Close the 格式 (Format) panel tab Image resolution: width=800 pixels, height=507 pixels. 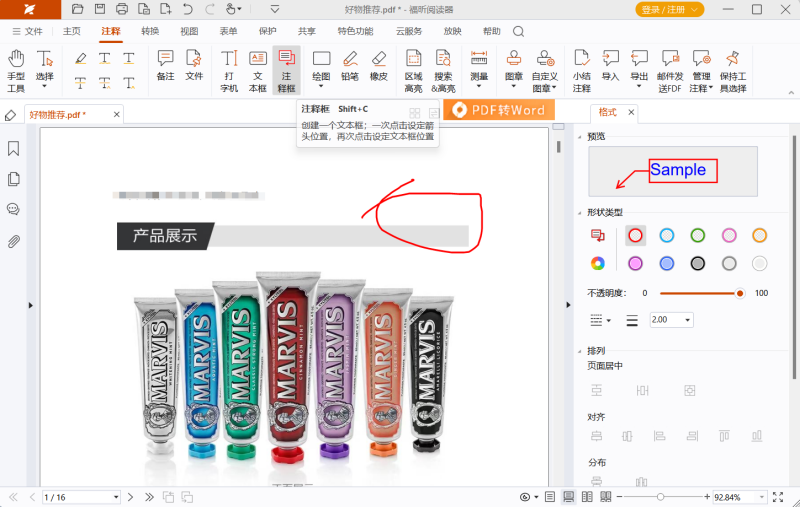point(631,112)
